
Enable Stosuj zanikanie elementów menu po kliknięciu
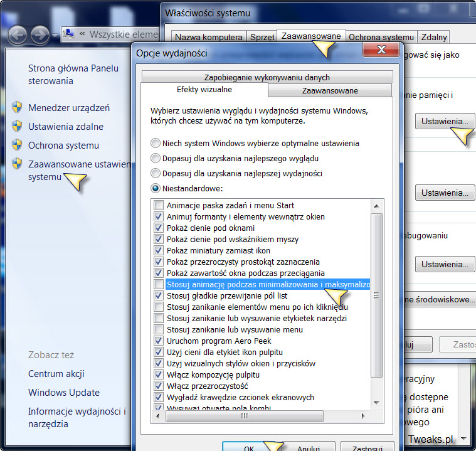click(159, 307)
